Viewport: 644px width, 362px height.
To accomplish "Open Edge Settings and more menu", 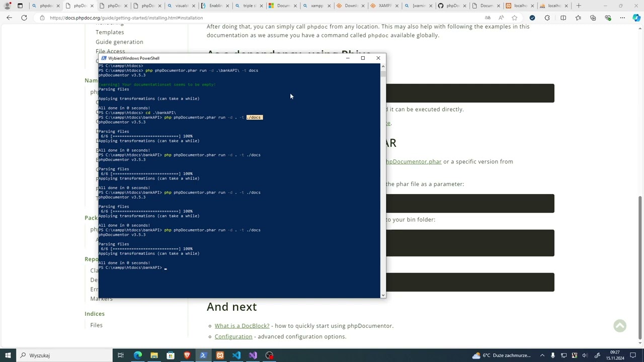I will pos(622,18).
